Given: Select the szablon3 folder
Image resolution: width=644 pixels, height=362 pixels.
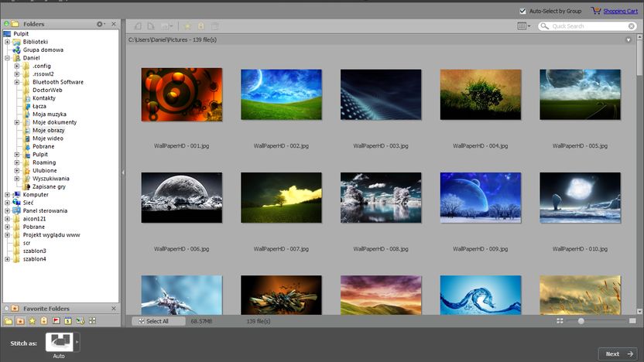Looking at the screenshot, I should pyautogui.click(x=34, y=251).
